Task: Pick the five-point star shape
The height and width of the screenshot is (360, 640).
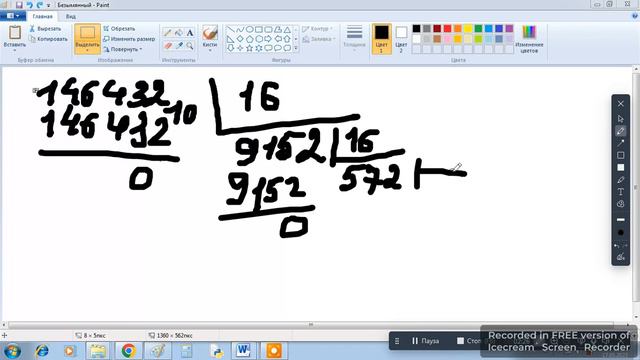Action: (x=249, y=48)
